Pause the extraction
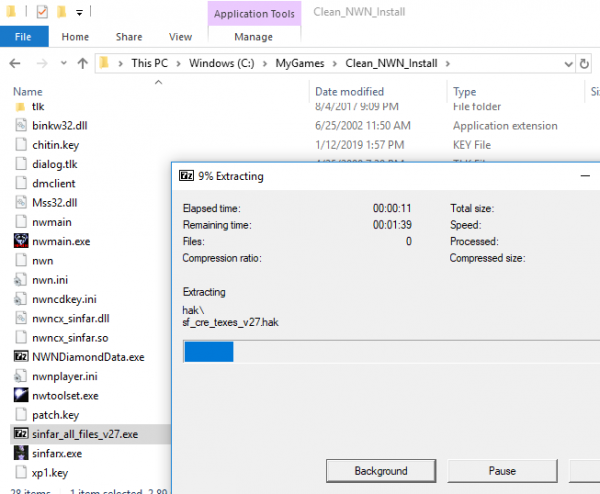Screen dimensions: 600x494 (502, 471)
